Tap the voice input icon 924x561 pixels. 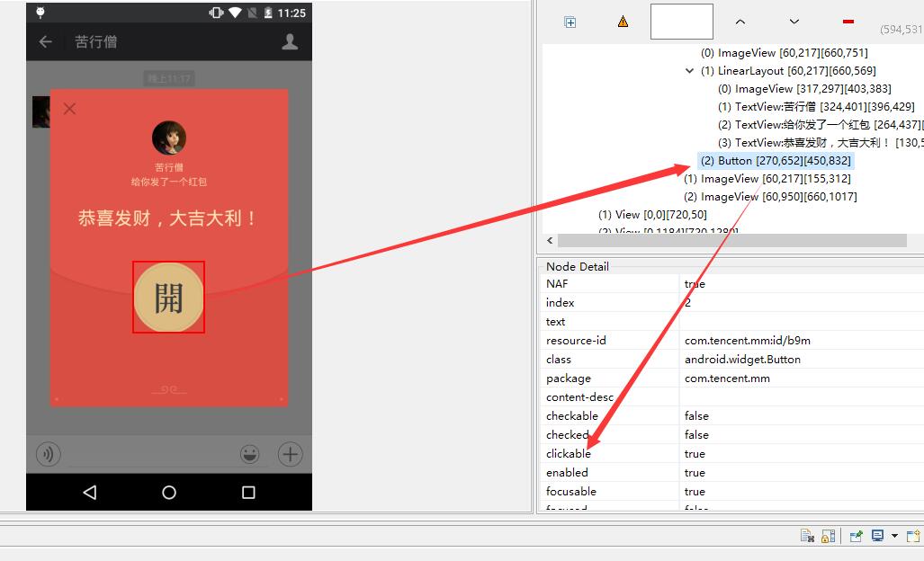(x=49, y=454)
